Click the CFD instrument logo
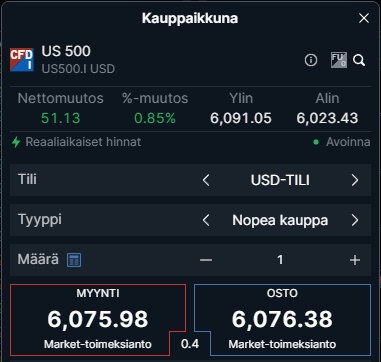This screenshot has height=362, width=381. [22, 60]
